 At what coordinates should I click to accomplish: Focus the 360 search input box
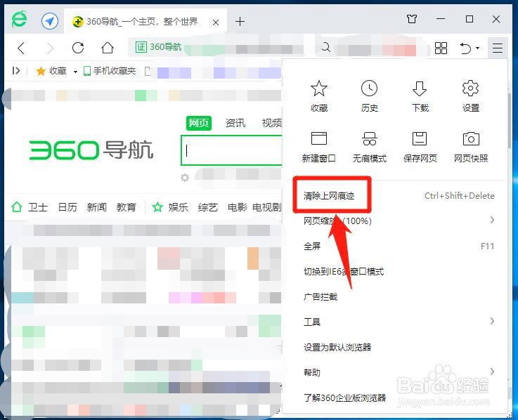click(231, 150)
